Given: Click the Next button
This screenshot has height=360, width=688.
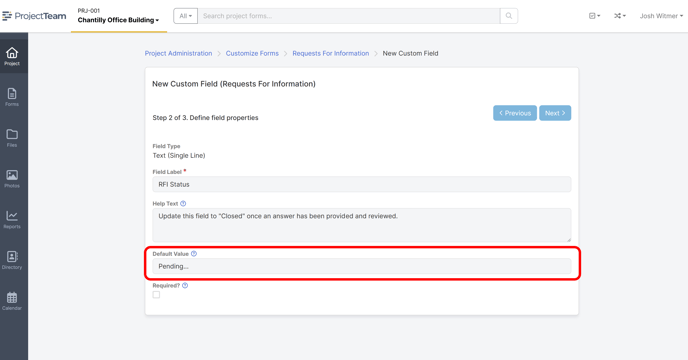Looking at the screenshot, I should click(x=555, y=113).
